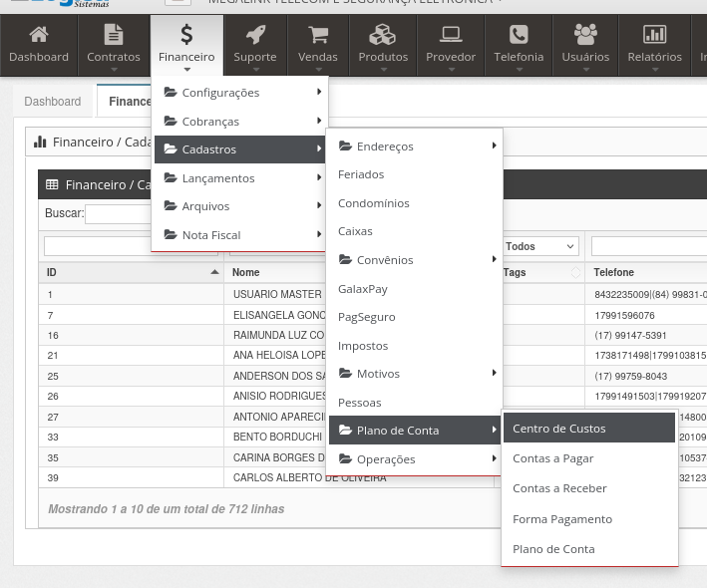Image resolution: width=707 pixels, height=588 pixels.
Task: Click the Financeiro dollar icon
Action: 186,34
